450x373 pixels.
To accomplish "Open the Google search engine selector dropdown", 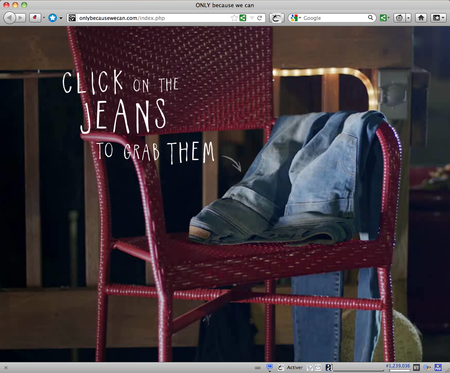I will pos(295,18).
